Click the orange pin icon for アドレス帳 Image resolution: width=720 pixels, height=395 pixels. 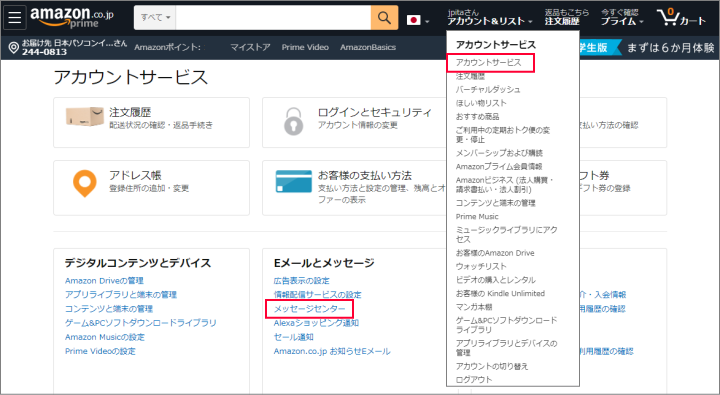click(x=84, y=183)
